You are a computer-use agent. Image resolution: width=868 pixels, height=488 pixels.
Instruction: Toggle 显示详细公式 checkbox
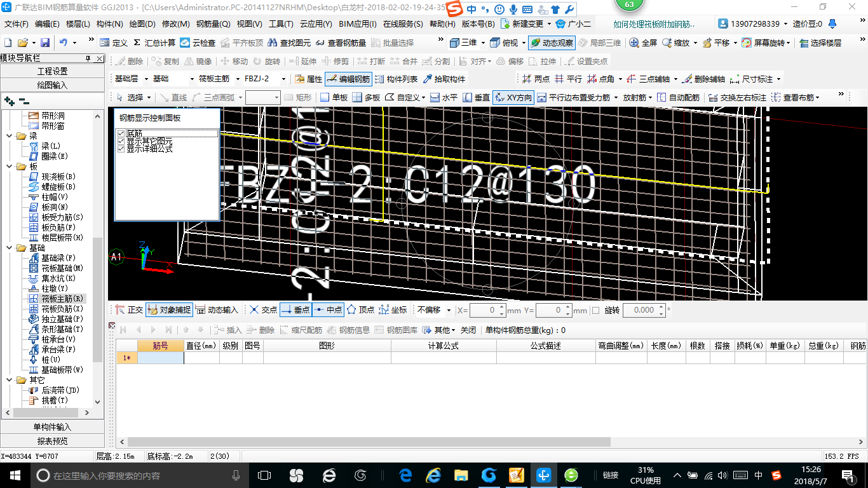(x=121, y=149)
